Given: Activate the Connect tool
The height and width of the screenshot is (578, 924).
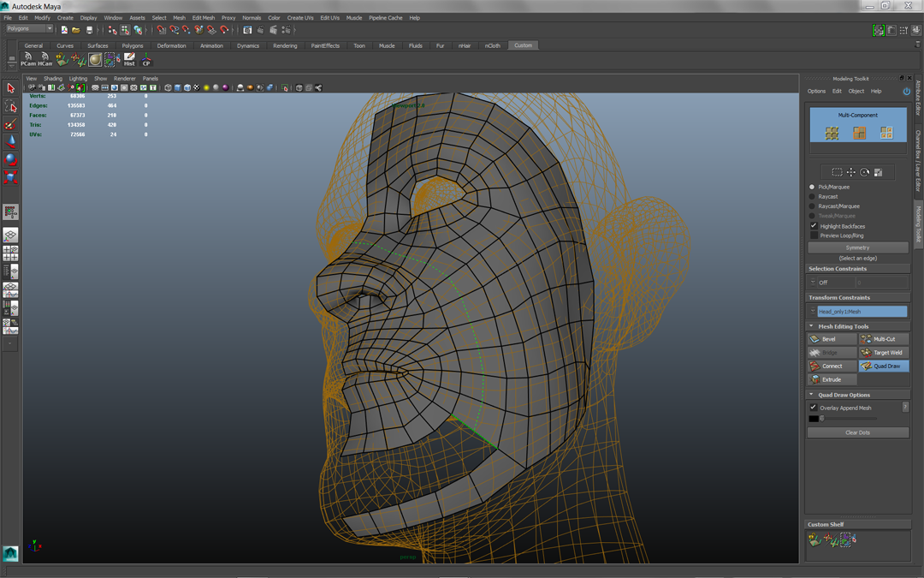Looking at the screenshot, I should pos(829,366).
